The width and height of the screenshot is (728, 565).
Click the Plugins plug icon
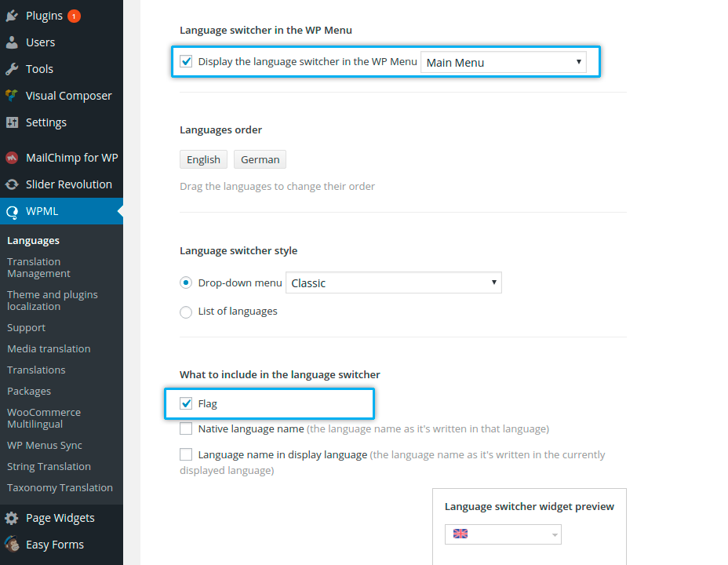[x=12, y=16]
